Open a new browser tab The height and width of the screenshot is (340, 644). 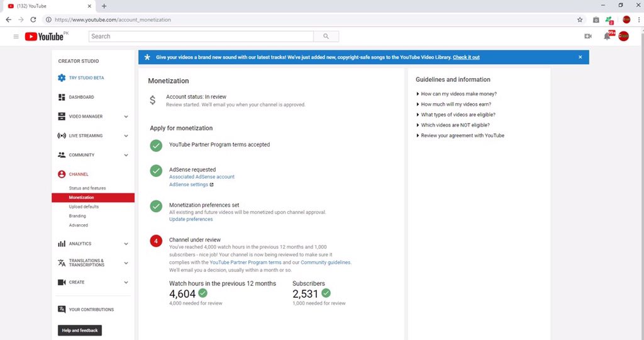click(104, 6)
